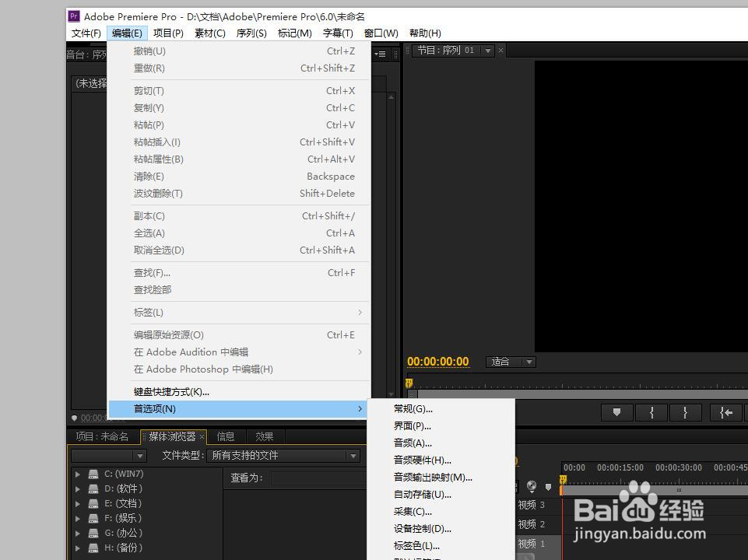The width and height of the screenshot is (748, 560).
Task: Click the Premiere Pro title bar logo
Action: pos(73,16)
